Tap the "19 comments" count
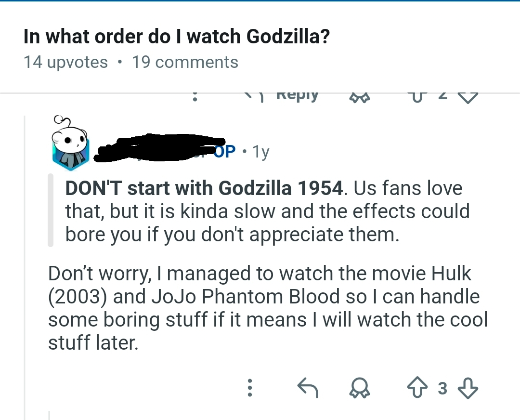This screenshot has width=520, height=420. [x=185, y=62]
